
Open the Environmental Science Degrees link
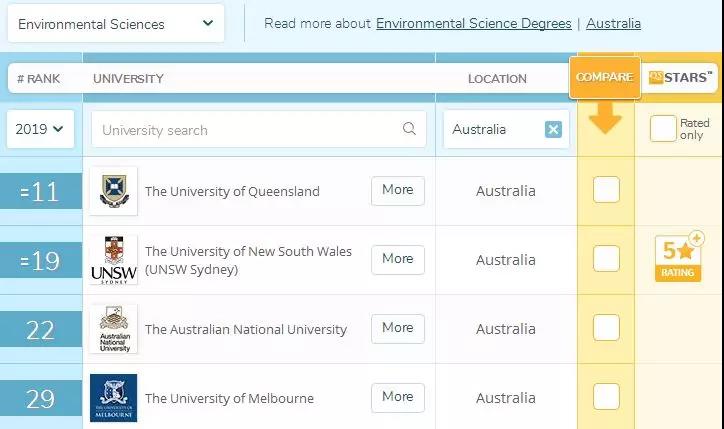[474, 24]
